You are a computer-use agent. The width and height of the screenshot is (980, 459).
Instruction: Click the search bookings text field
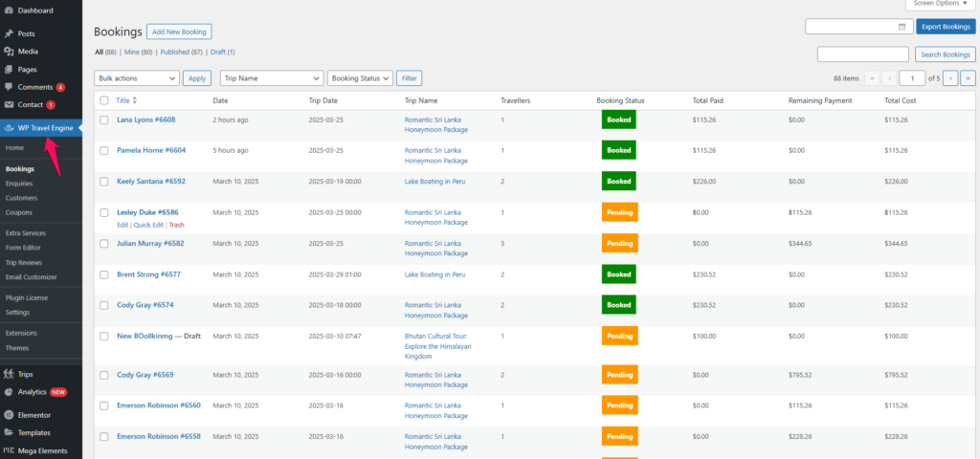(x=863, y=55)
